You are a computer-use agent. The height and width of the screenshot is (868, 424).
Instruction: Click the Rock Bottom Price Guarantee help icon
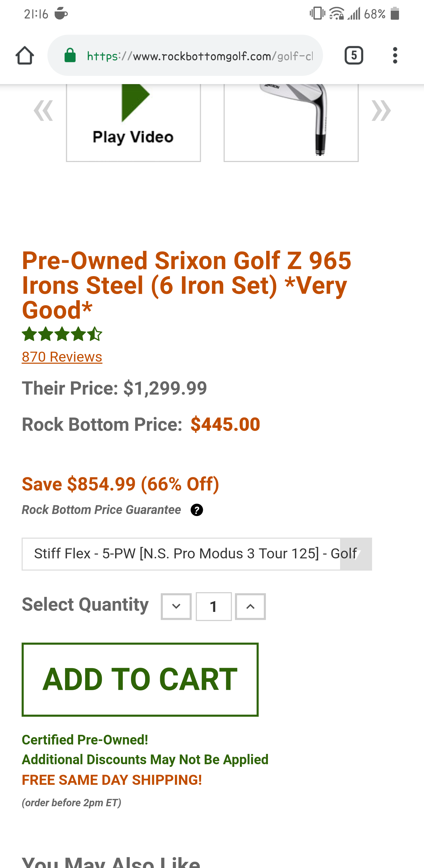pos(197,510)
